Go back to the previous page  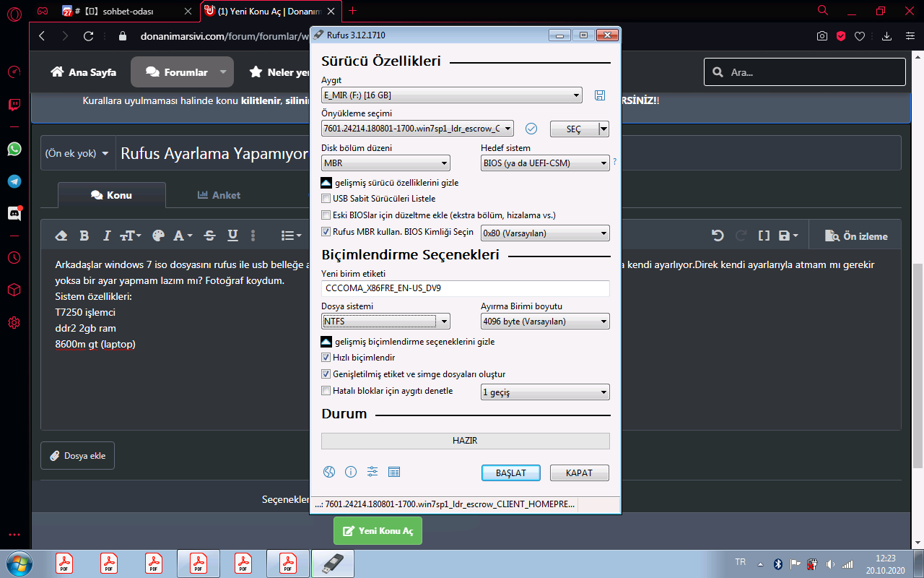pyautogui.click(x=42, y=36)
